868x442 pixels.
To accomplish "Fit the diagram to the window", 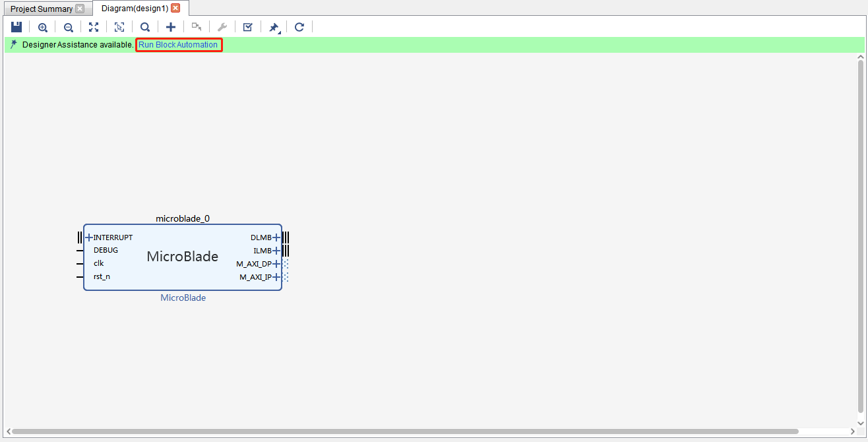I will (x=94, y=27).
